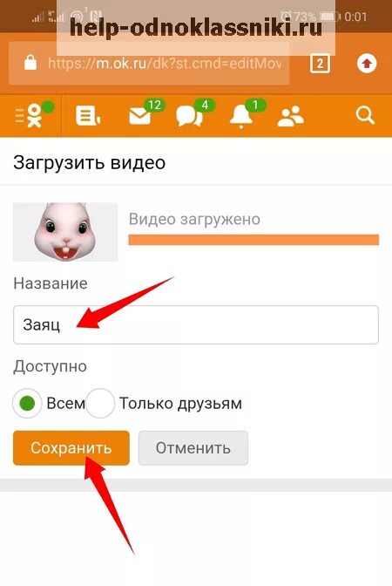Click the orange upload progress bar
The width and height of the screenshot is (392, 586).
click(253, 240)
